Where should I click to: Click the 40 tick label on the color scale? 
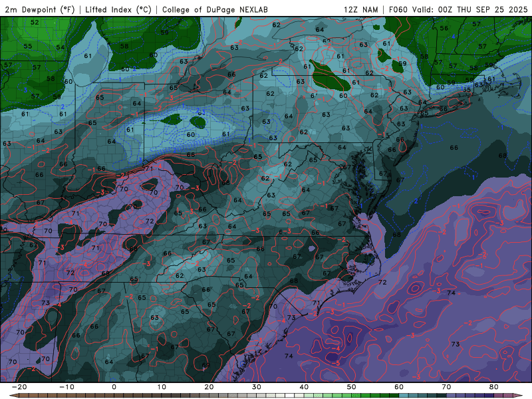[304, 387]
